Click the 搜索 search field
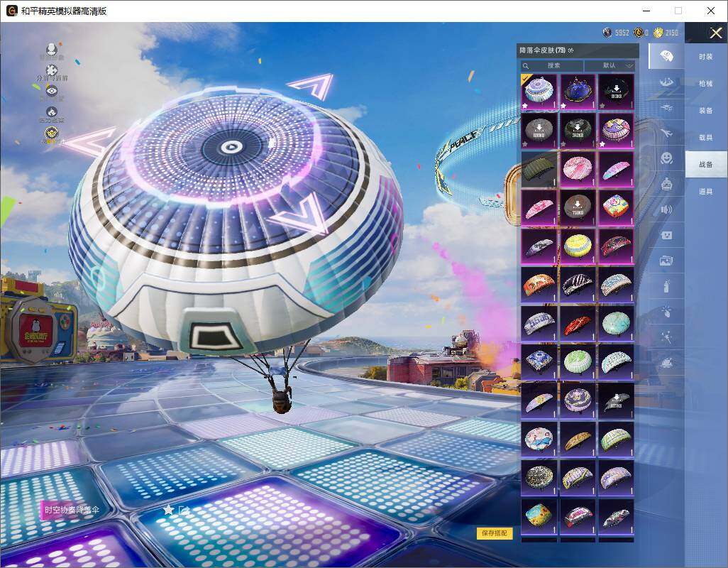Image resolution: width=728 pixels, height=568 pixels. point(553,65)
